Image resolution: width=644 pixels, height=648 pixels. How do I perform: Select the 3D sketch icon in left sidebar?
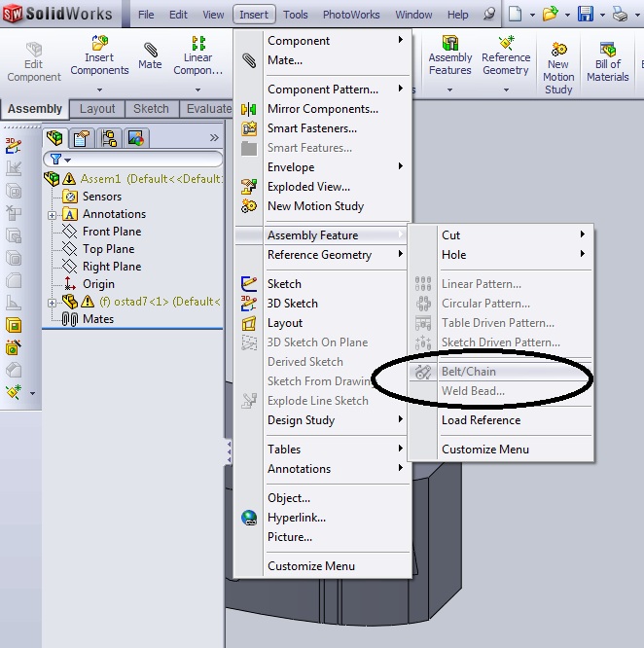click(14, 146)
